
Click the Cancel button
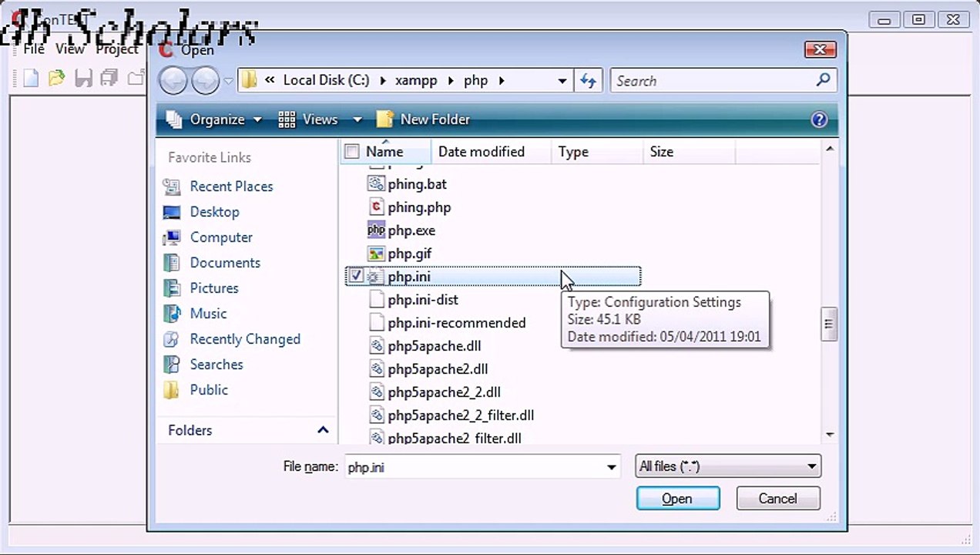click(778, 499)
